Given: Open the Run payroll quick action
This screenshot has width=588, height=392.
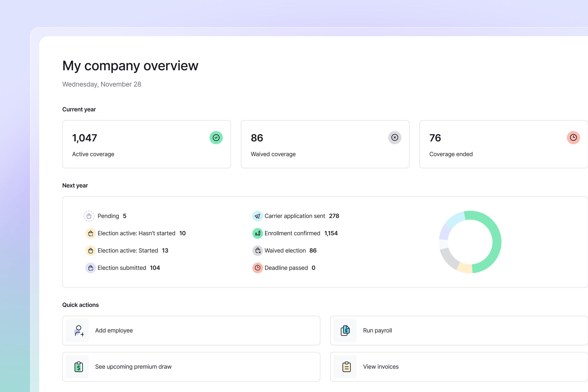Looking at the screenshot, I should (x=459, y=330).
